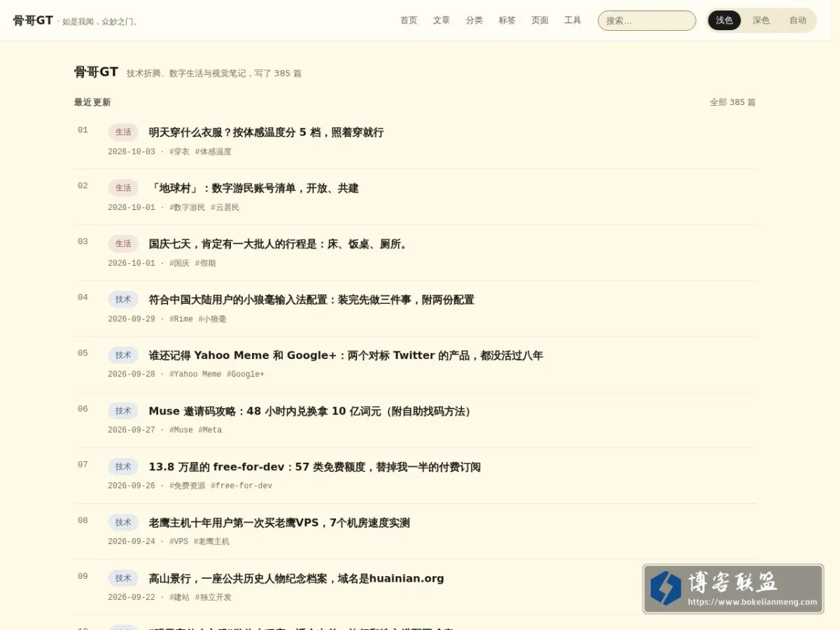Click the #穿衣 tag

pos(179,152)
